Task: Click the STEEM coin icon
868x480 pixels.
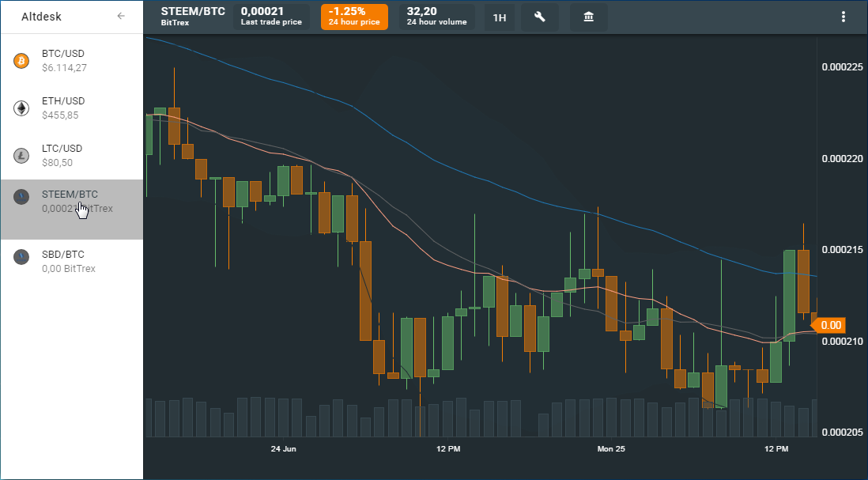Action: [21, 196]
